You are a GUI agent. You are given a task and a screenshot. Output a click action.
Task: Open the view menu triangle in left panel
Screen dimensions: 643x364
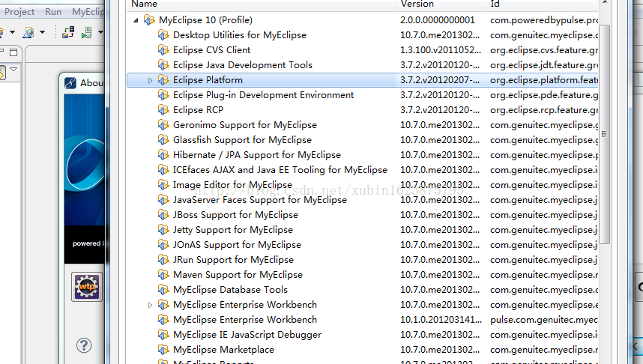point(13,69)
